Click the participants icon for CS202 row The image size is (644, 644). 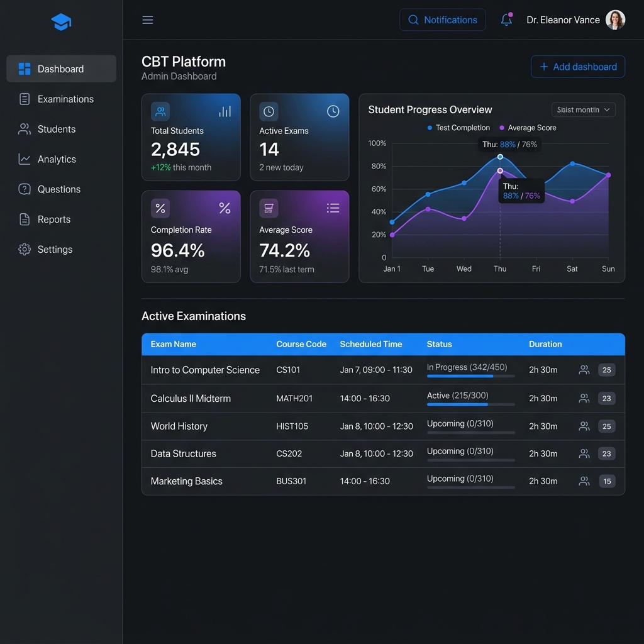[x=584, y=454]
